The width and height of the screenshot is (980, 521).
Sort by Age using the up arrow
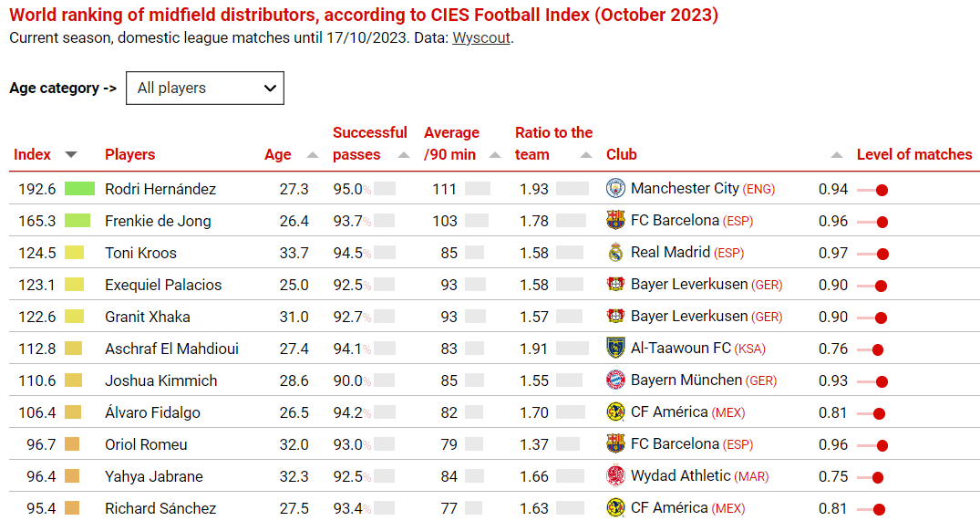[x=313, y=155]
